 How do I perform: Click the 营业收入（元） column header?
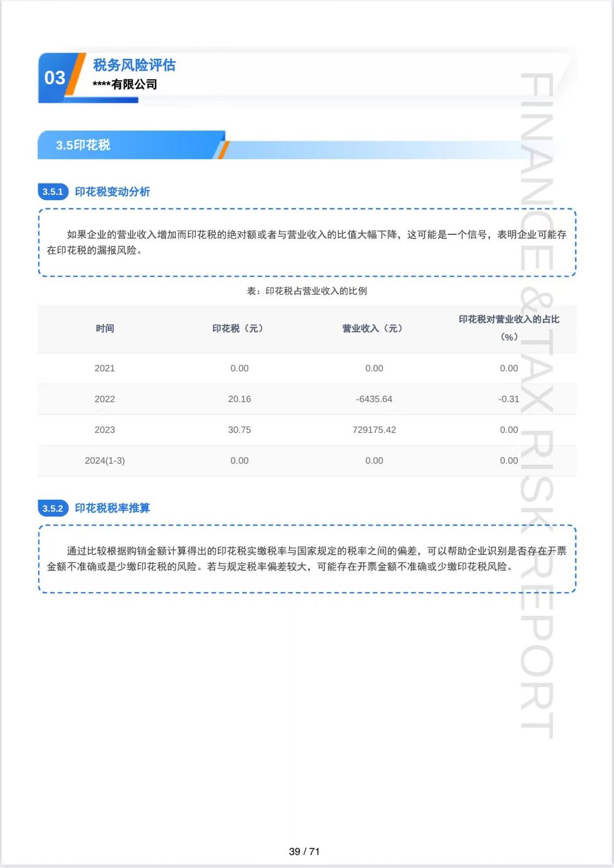(x=374, y=328)
